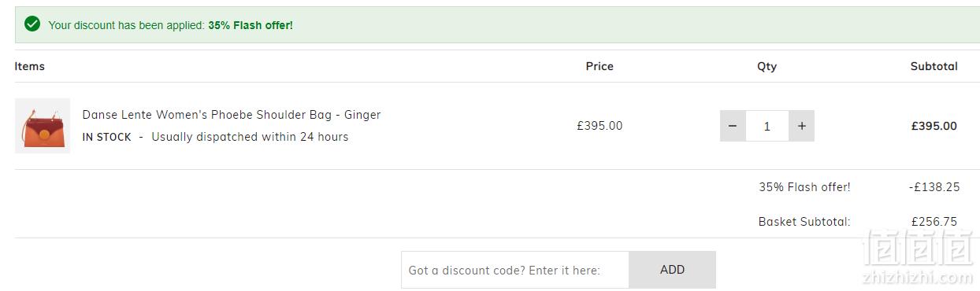Open Danse Lente Phoebe Shoulder Bag link
The width and height of the screenshot is (980, 291).
232,115
